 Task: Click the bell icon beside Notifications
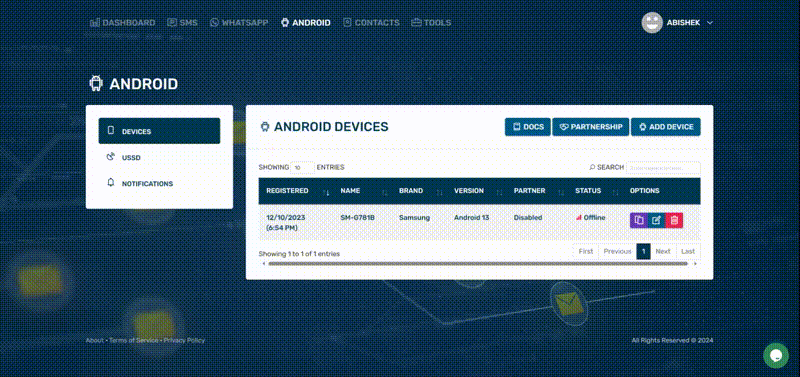pos(111,183)
